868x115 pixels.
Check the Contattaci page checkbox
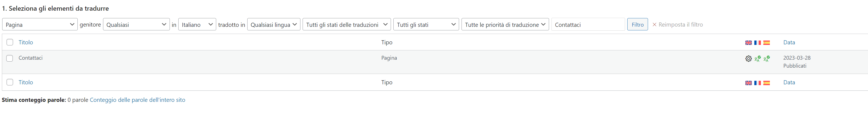[10, 58]
